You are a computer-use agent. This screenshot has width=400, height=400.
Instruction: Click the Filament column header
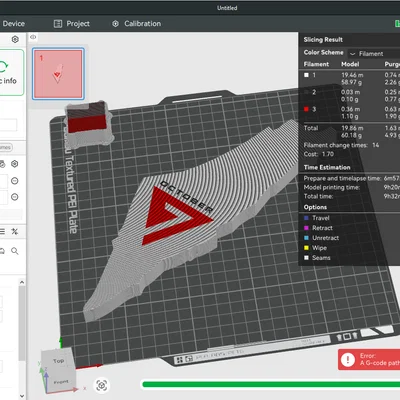point(316,64)
